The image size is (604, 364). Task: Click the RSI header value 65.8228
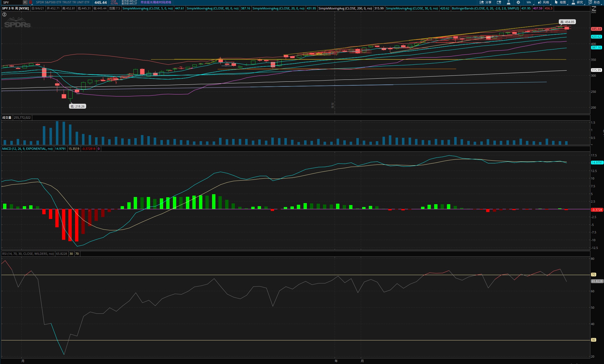(x=62, y=254)
